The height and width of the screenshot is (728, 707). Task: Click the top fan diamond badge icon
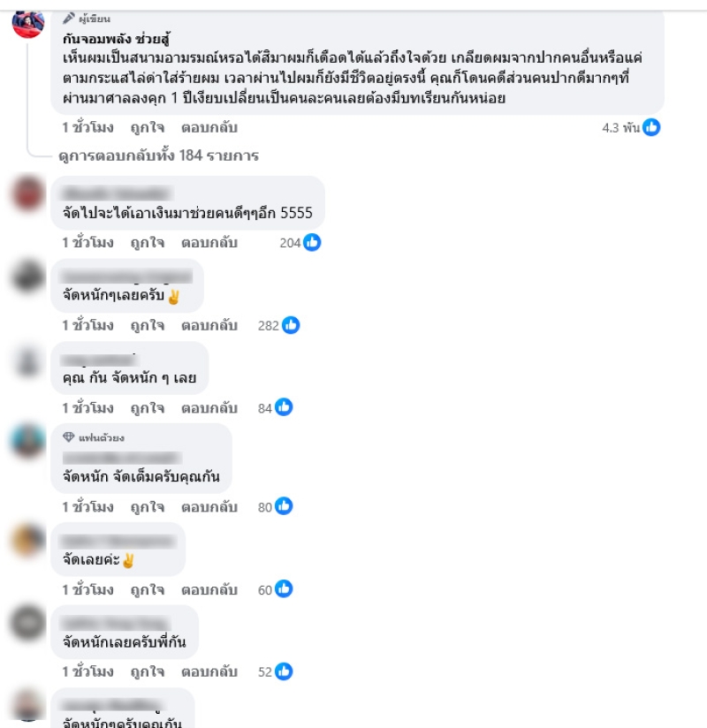coord(69,437)
